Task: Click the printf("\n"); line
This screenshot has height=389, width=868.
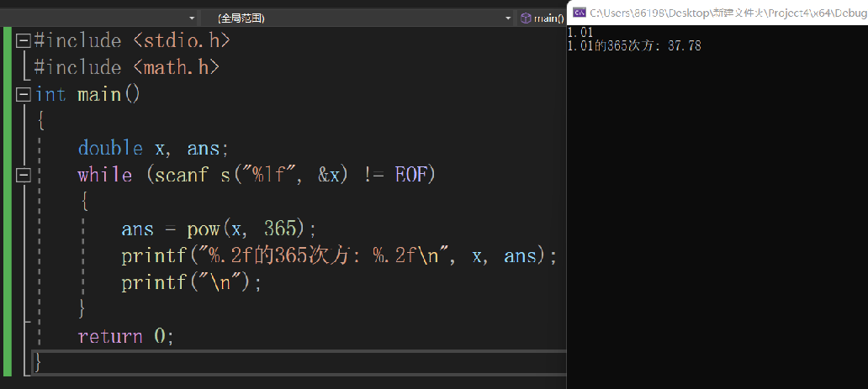Action: 191,283
